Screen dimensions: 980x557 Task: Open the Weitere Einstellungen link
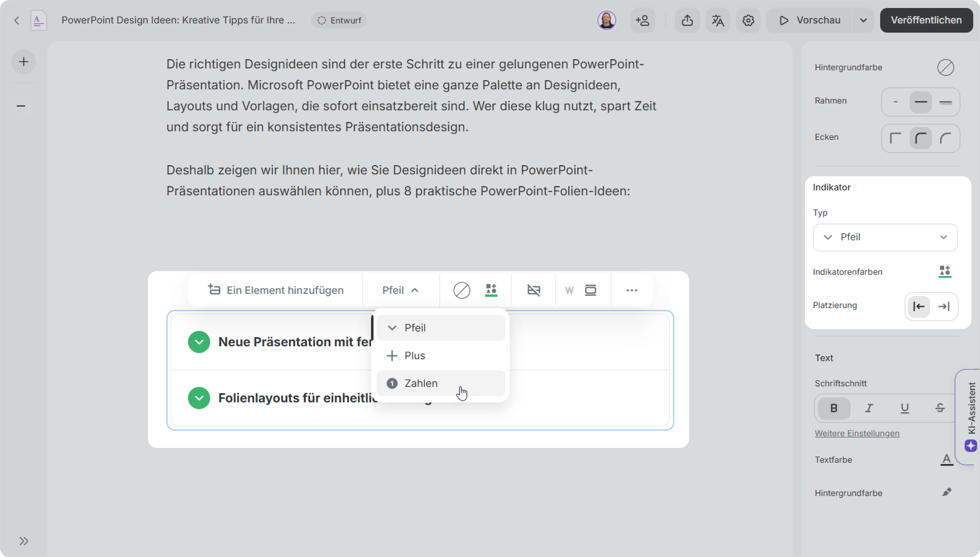(x=857, y=433)
